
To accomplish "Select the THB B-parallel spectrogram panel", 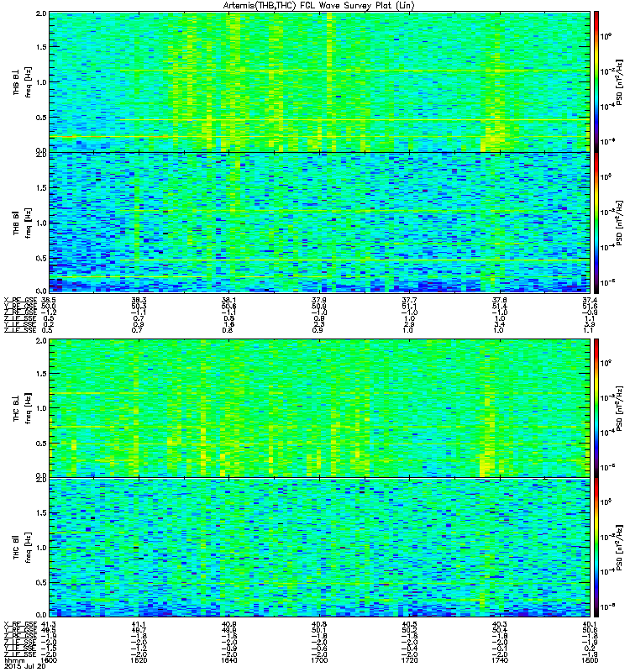I will pos(320,223).
